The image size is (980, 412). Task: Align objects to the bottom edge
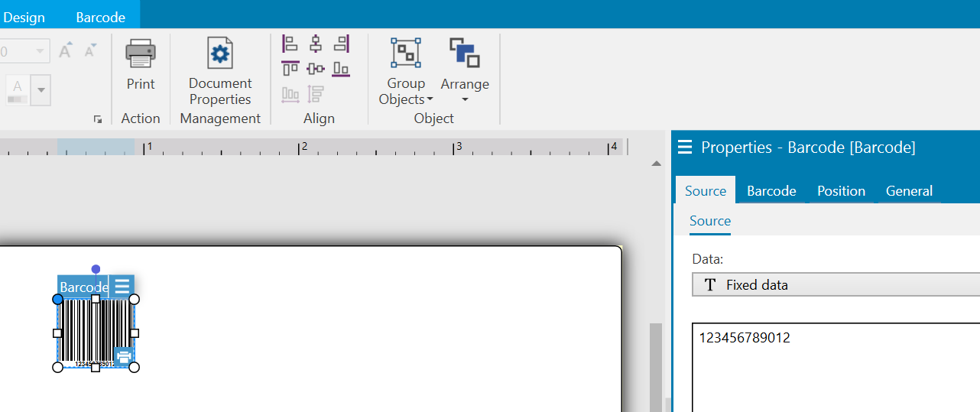click(341, 69)
